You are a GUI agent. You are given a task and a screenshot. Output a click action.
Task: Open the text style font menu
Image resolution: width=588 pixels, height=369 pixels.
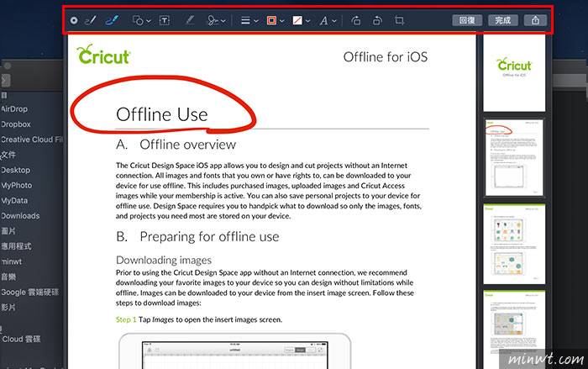[x=327, y=20]
